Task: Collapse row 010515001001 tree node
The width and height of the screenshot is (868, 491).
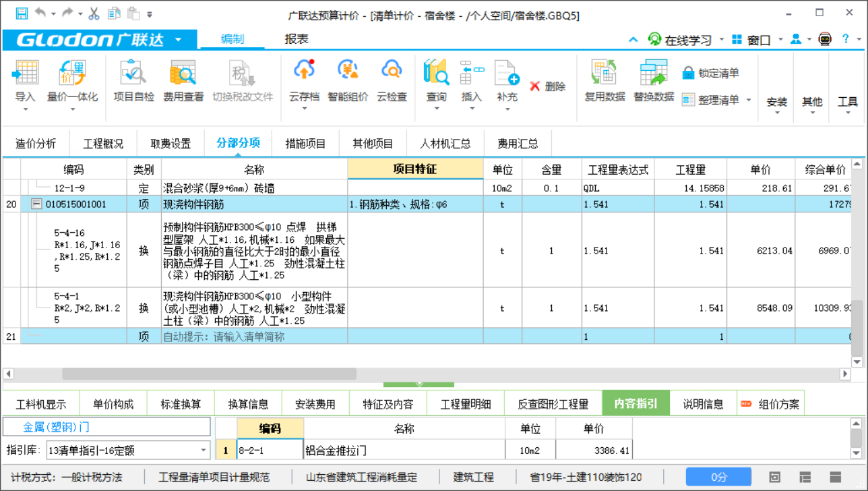Action: pos(36,204)
